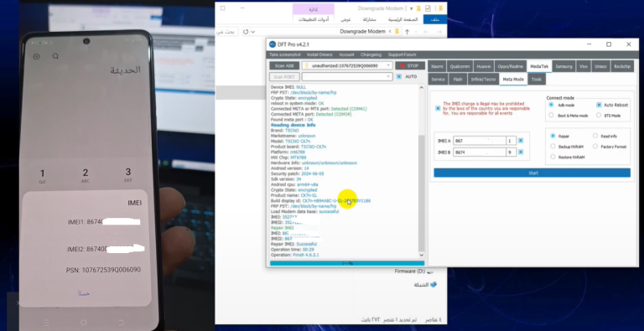Select Restore NVRAM radio button
The height and width of the screenshot is (331, 644).
click(x=553, y=157)
